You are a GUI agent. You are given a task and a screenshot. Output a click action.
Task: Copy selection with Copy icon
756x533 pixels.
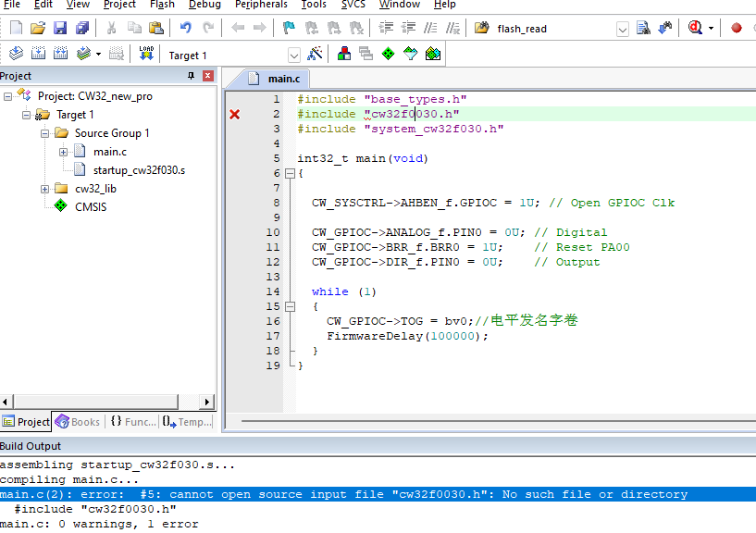[134, 28]
